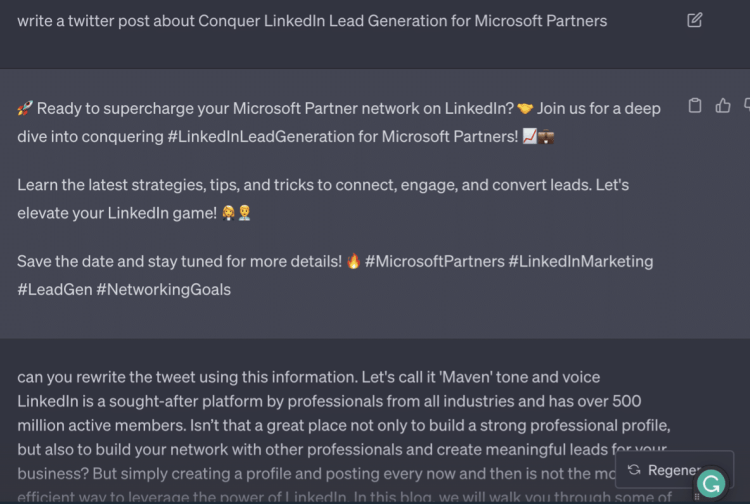Click the #MicrosoftPartners hashtag
750x504 pixels.
[x=434, y=261]
